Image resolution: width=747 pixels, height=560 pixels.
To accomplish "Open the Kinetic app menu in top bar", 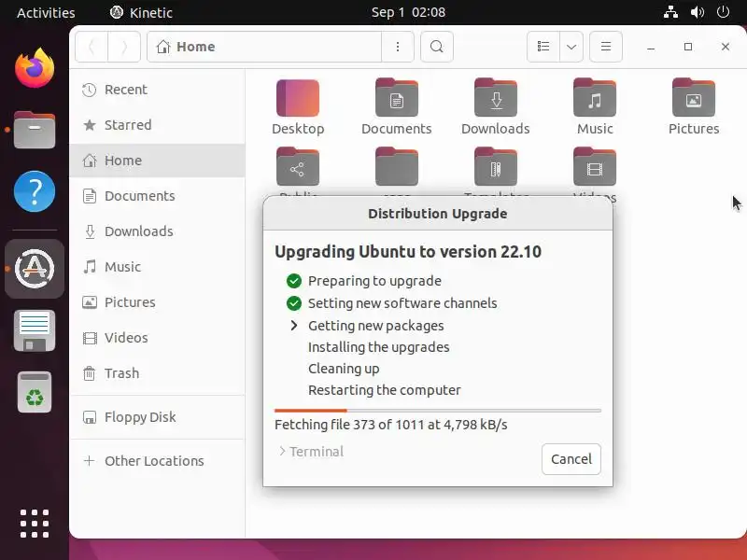I will click(x=141, y=12).
